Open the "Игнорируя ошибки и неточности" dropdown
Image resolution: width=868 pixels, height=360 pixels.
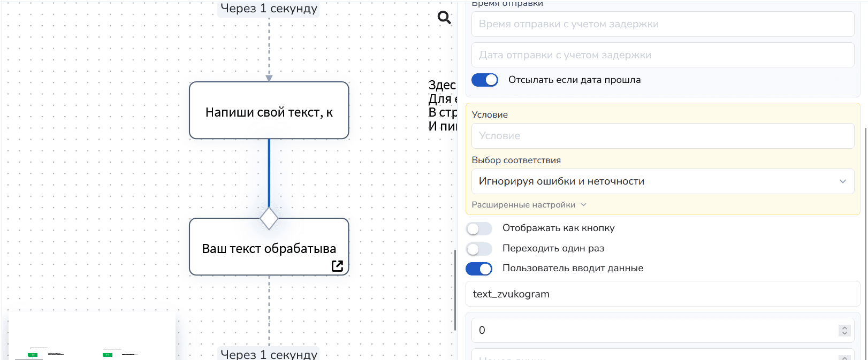[x=662, y=181]
